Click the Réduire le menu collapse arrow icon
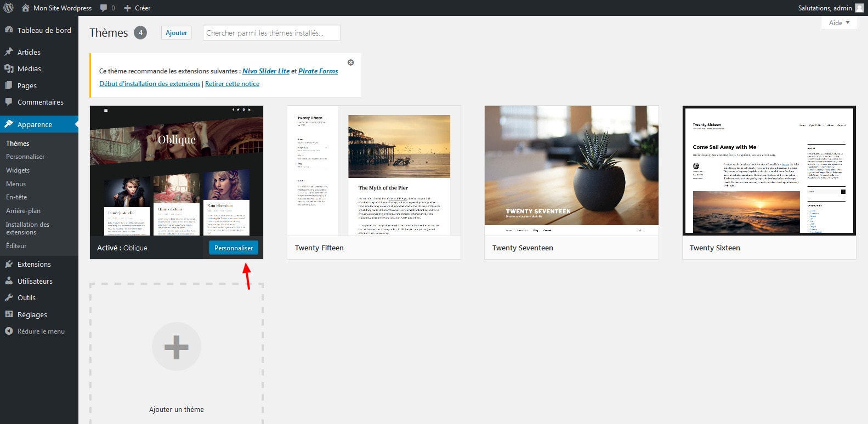The height and width of the screenshot is (424, 868). [9, 331]
